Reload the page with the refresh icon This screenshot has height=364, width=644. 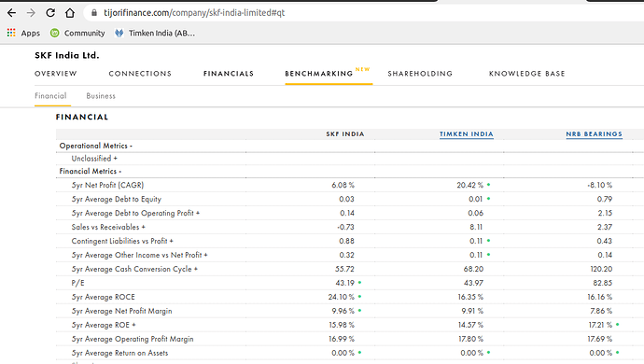[x=50, y=13]
